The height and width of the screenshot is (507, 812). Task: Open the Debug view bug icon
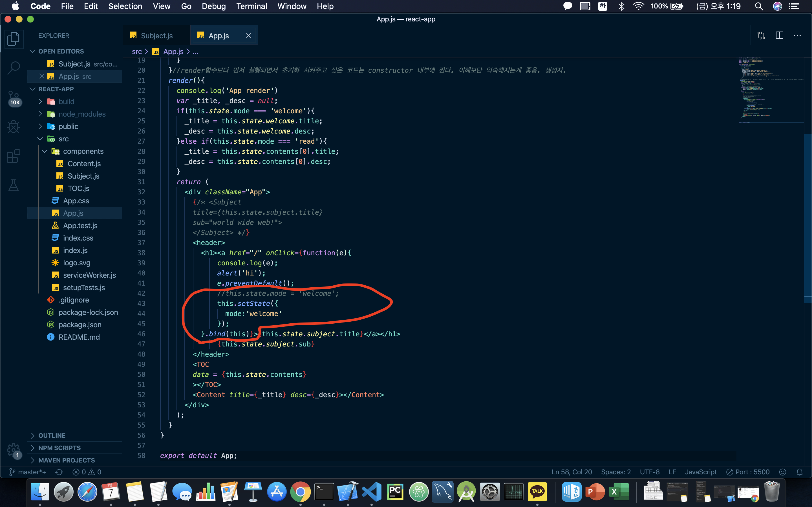pyautogui.click(x=14, y=127)
